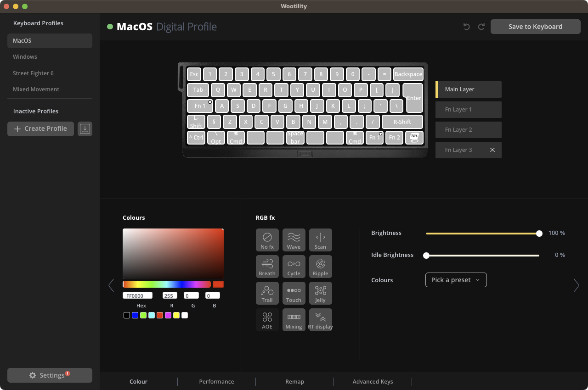Image resolution: width=588 pixels, height=390 pixels.
Task: Select the Mixed Movement profile
Action: [50, 89]
